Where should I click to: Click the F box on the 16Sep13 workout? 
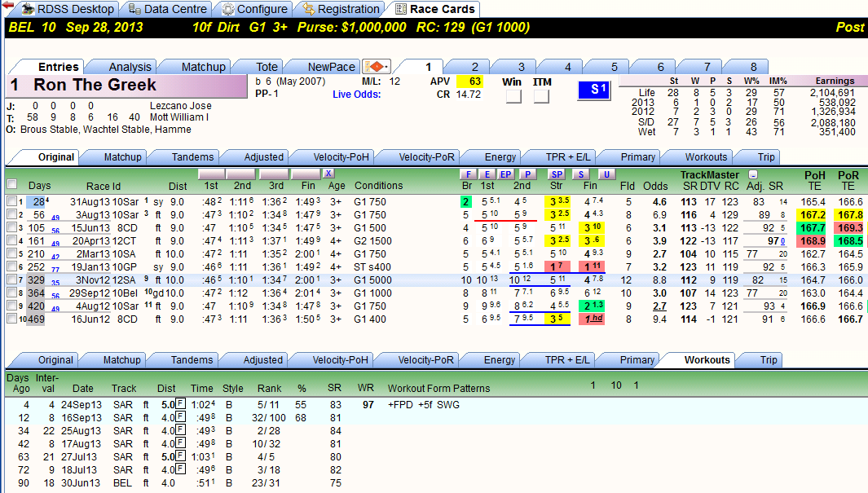tap(180, 417)
